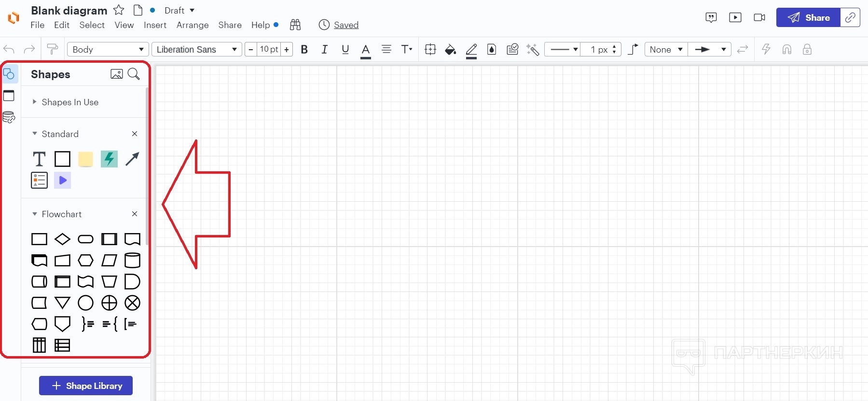Image resolution: width=868 pixels, height=401 pixels.
Task: Select the Text shape tool
Action: [39, 159]
